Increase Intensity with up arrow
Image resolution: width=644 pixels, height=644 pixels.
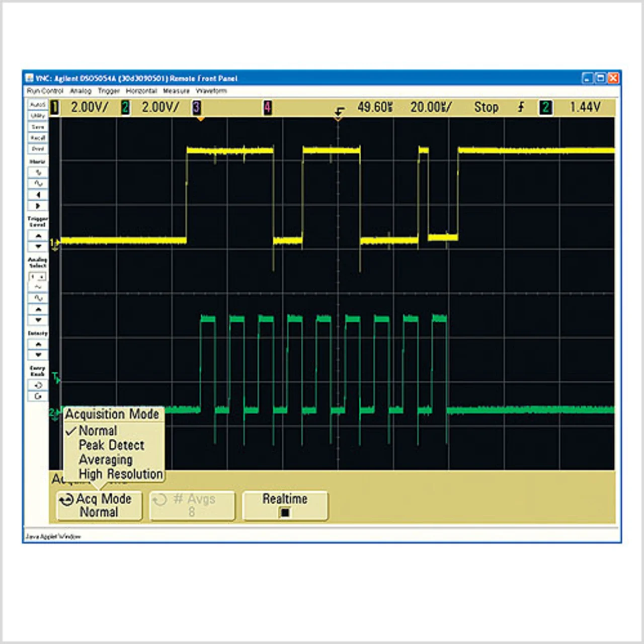point(38,344)
